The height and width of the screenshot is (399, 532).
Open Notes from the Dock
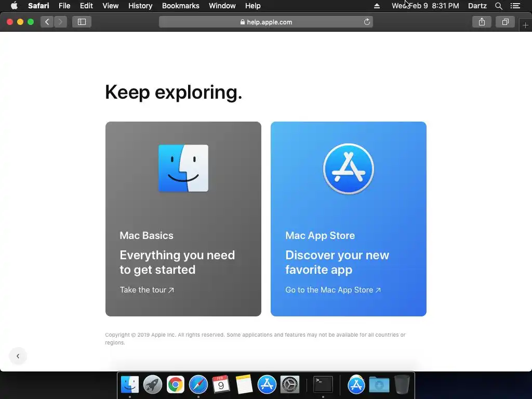[x=244, y=384]
